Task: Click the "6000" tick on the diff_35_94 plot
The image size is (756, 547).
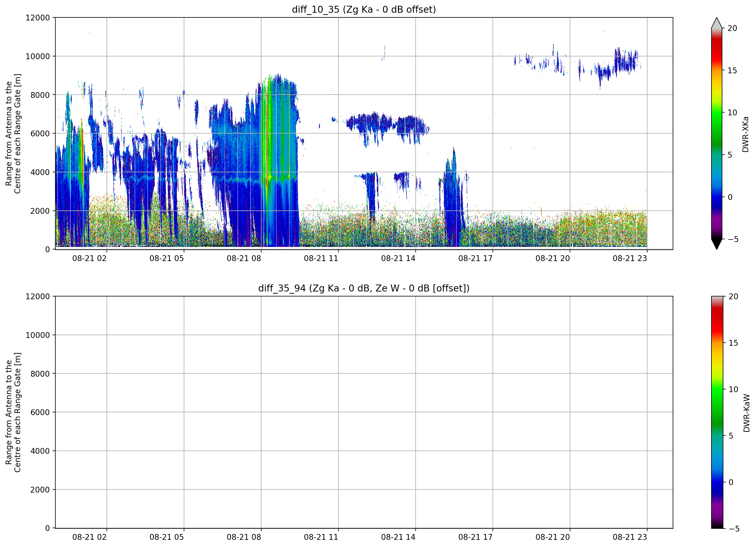Action: tap(40, 412)
